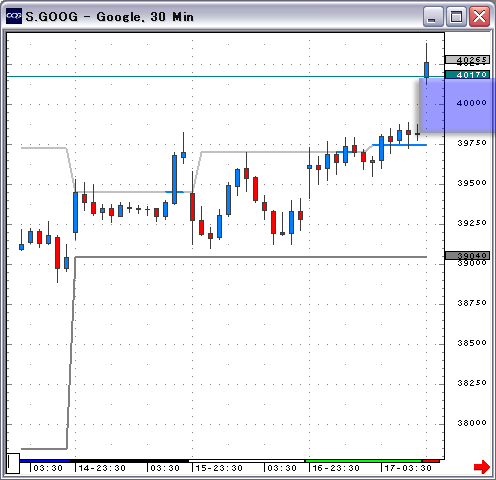Click the 14-23:30 time axis label

click(x=102, y=468)
